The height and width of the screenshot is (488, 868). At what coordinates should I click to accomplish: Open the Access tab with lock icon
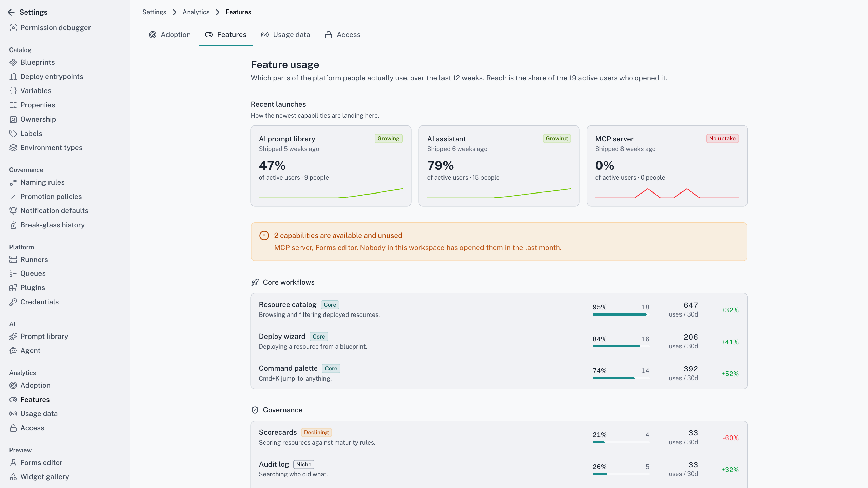tap(342, 35)
